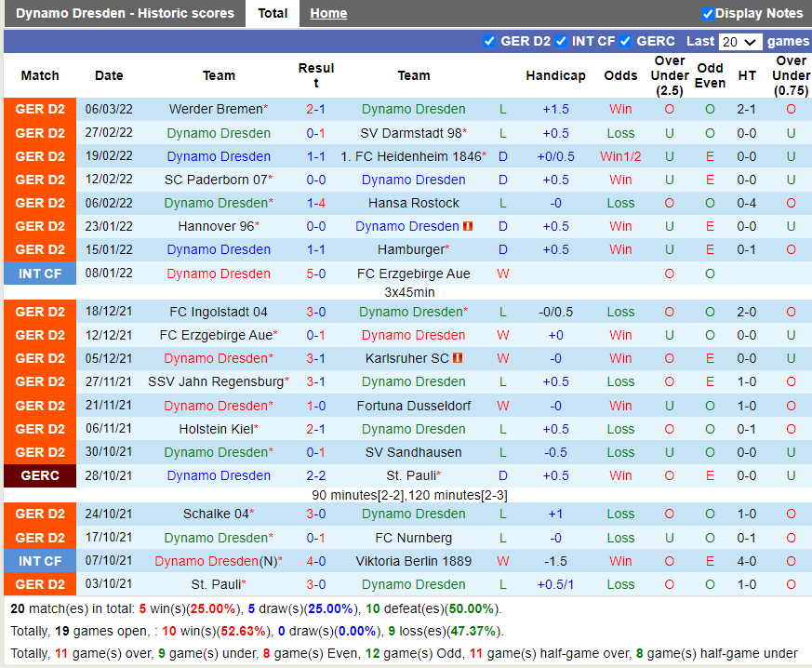
Task: Open Holstein Kiel team link
Action: point(216,429)
